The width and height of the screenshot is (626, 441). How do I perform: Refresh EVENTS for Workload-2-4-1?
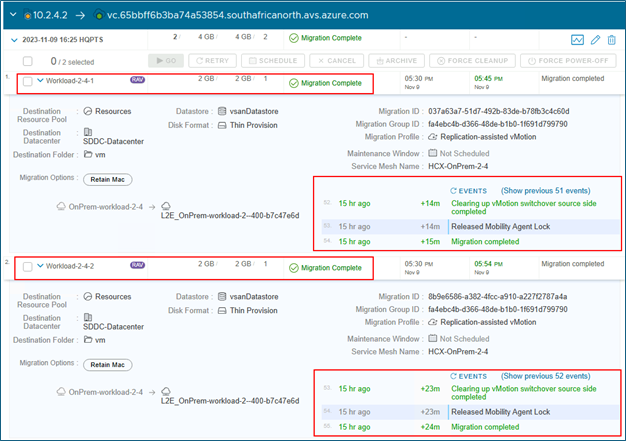(x=468, y=191)
